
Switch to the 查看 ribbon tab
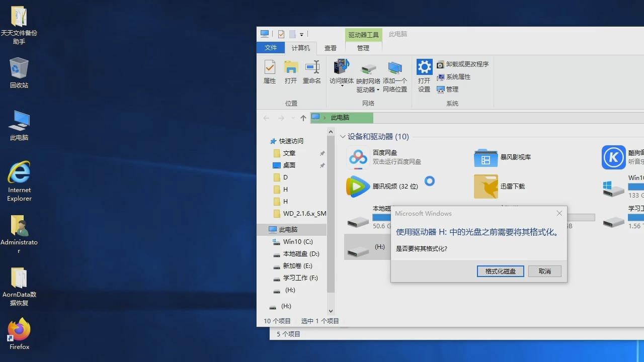tap(330, 48)
